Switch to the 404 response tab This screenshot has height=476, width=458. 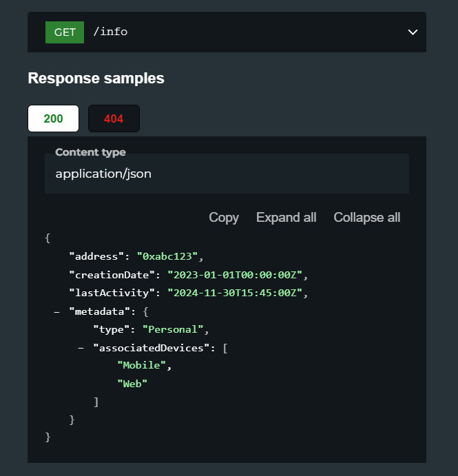click(114, 118)
